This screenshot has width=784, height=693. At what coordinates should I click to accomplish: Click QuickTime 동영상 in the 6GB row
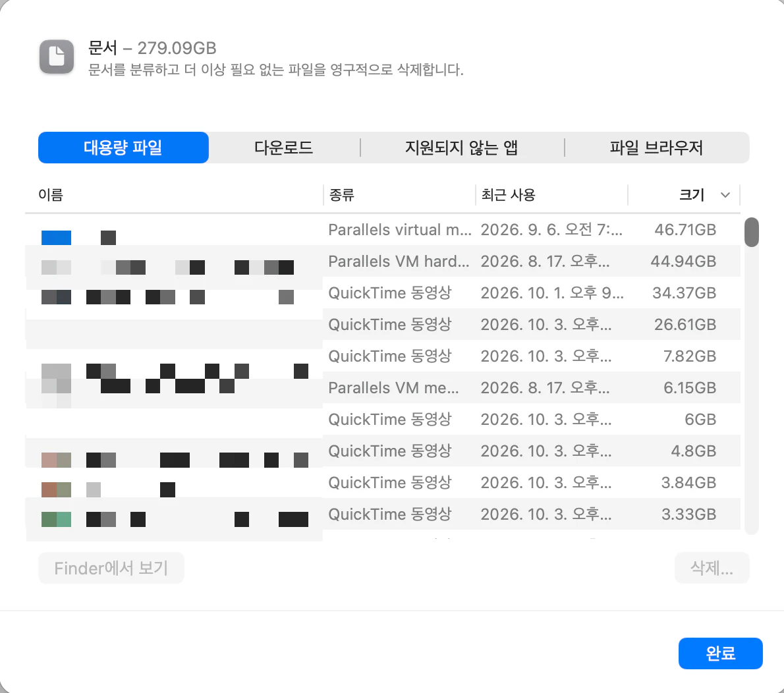click(389, 419)
